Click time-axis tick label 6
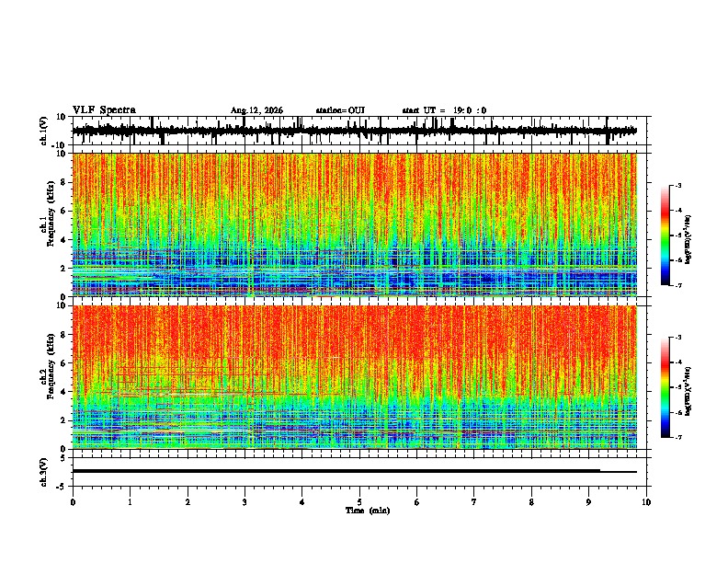728x563 pixels. point(417,502)
